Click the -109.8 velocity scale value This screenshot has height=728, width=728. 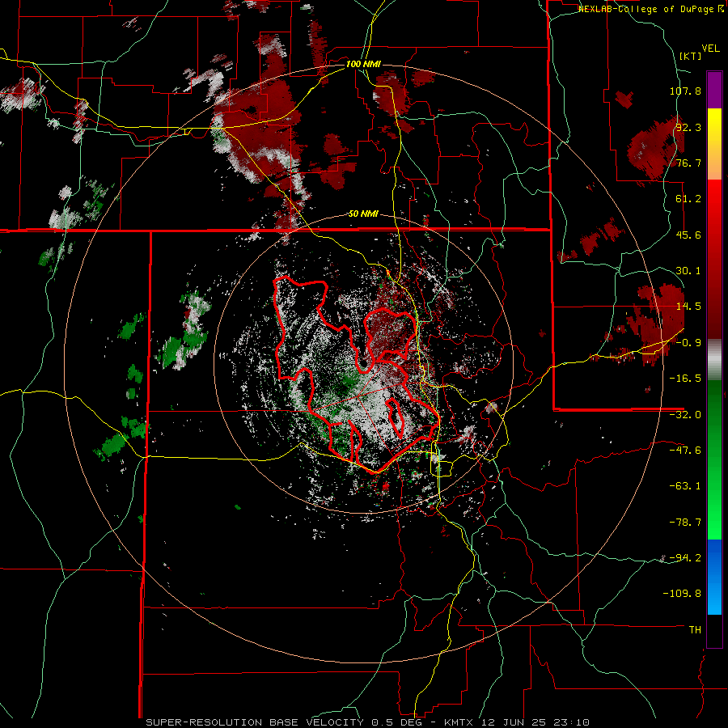click(x=683, y=594)
